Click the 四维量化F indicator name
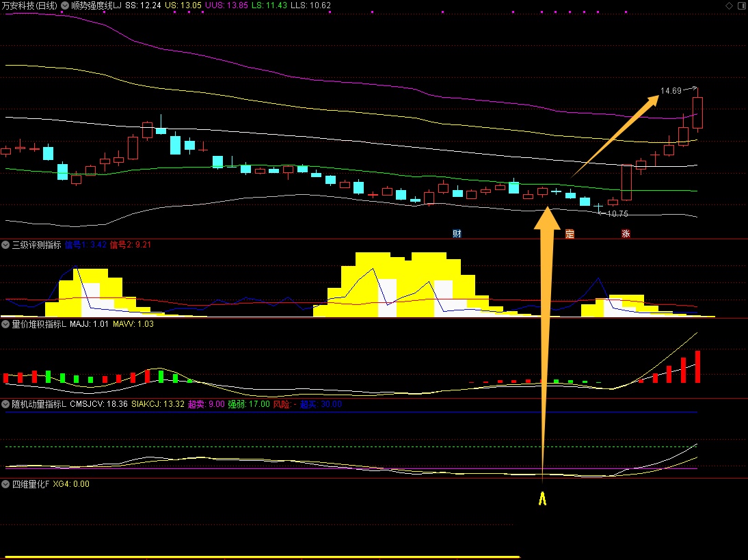748x560 pixels. pyautogui.click(x=30, y=484)
